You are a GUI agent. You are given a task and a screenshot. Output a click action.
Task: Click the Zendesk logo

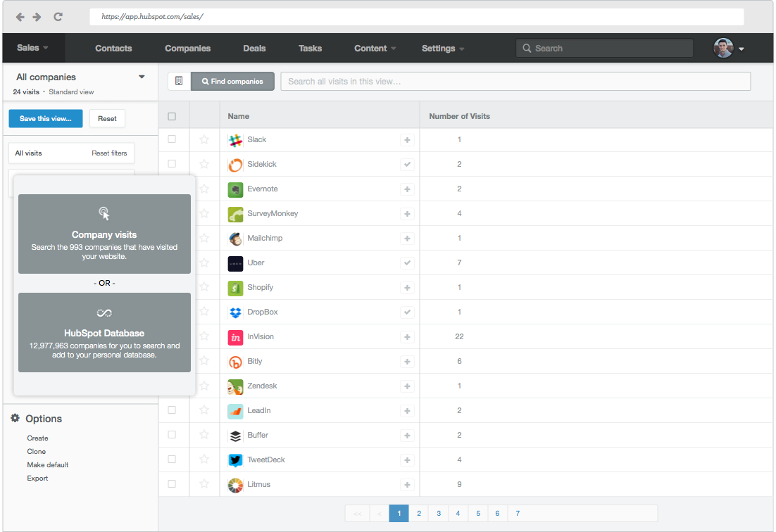click(x=235, y=386)
